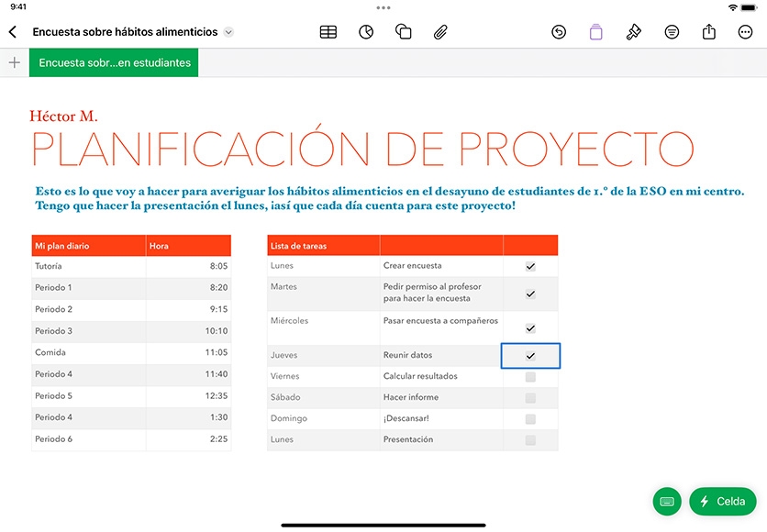Select the Sábado cell
The width and height of the screenshot is (767, 532).
[323, 397]
